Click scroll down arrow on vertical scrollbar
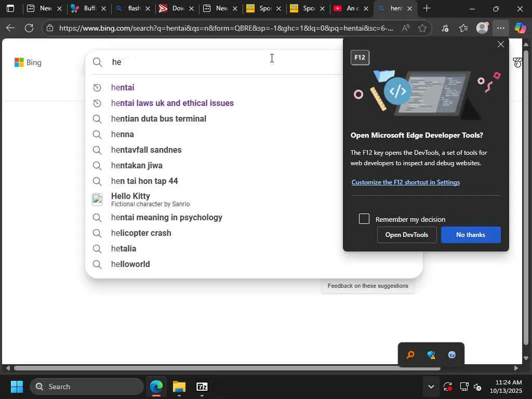 [526, 358]
